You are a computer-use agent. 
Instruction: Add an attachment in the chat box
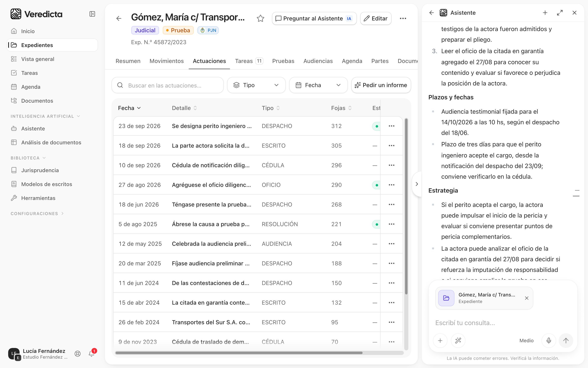tap(440, 340)
